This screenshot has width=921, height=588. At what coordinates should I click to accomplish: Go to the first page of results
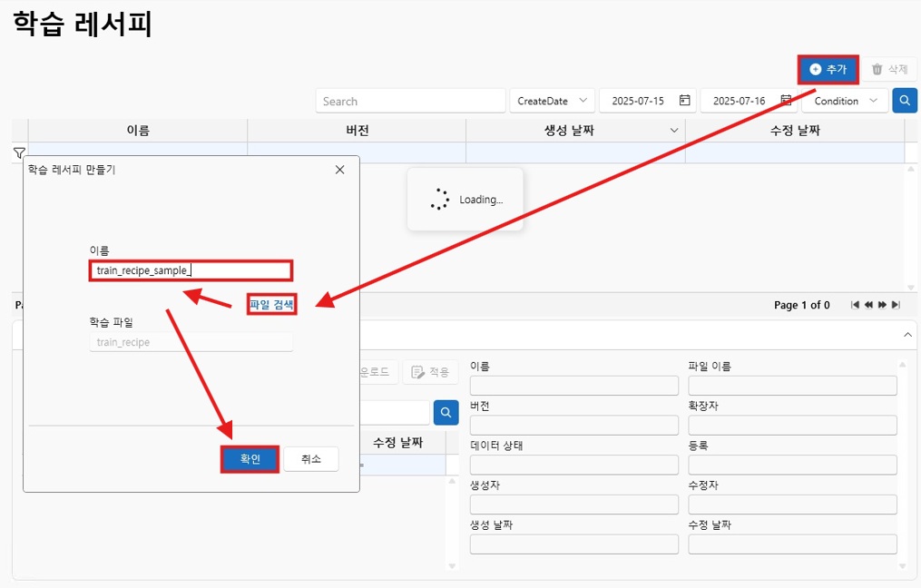[855, 305]
